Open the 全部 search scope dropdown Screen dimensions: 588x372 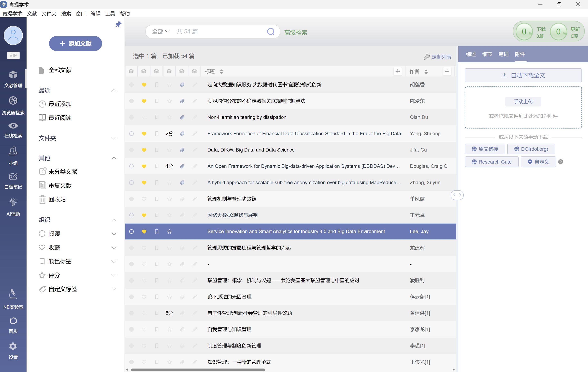click(160, 31)
